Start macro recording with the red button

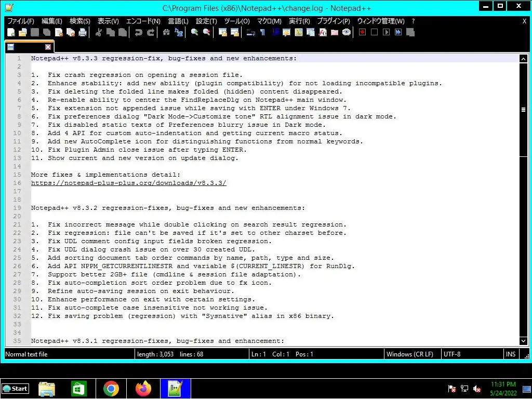362,32
